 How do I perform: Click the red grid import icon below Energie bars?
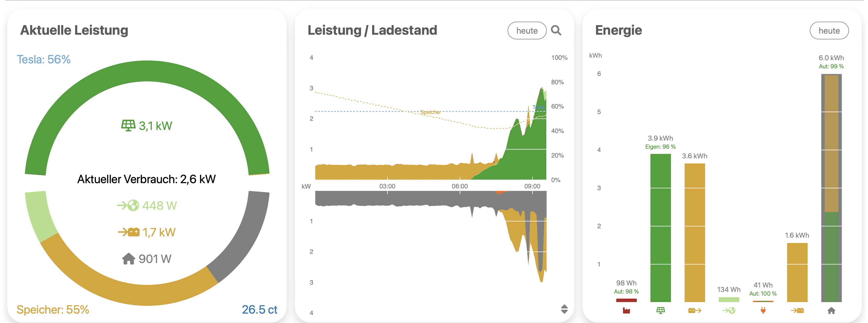click(x=626, y=310)
